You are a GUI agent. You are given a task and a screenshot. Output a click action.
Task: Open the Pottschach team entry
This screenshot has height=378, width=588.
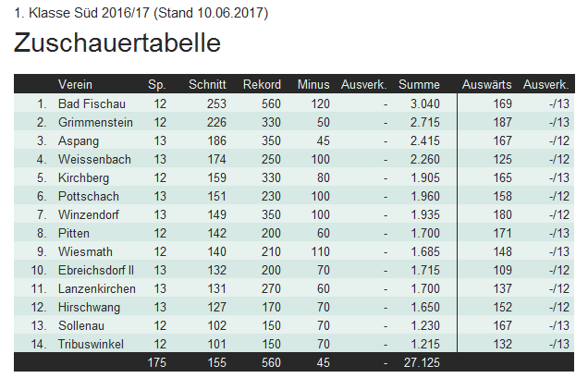87,196
